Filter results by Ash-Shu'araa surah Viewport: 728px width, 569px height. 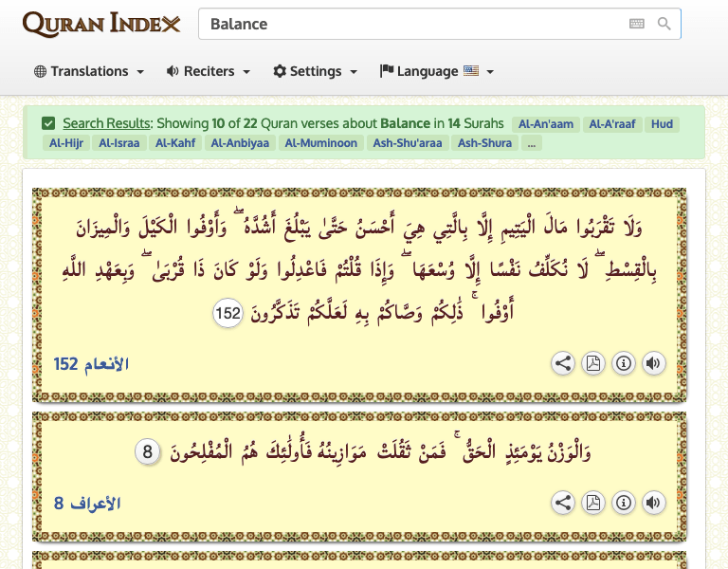(408, 143)
